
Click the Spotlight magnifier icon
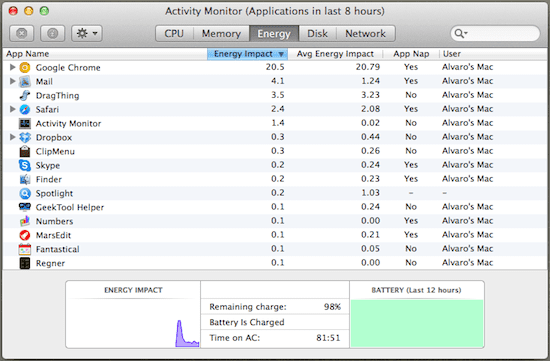[x=25, y=193]
